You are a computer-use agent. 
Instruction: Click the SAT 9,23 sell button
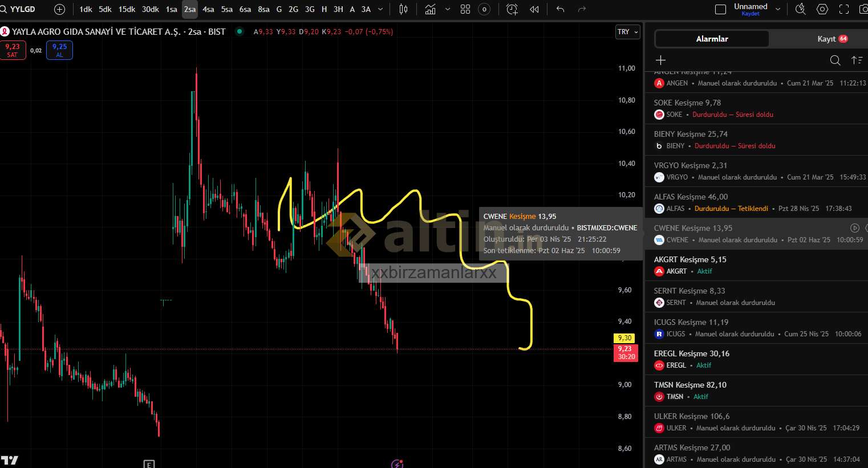pyautogui.click(x=13, y=50)
